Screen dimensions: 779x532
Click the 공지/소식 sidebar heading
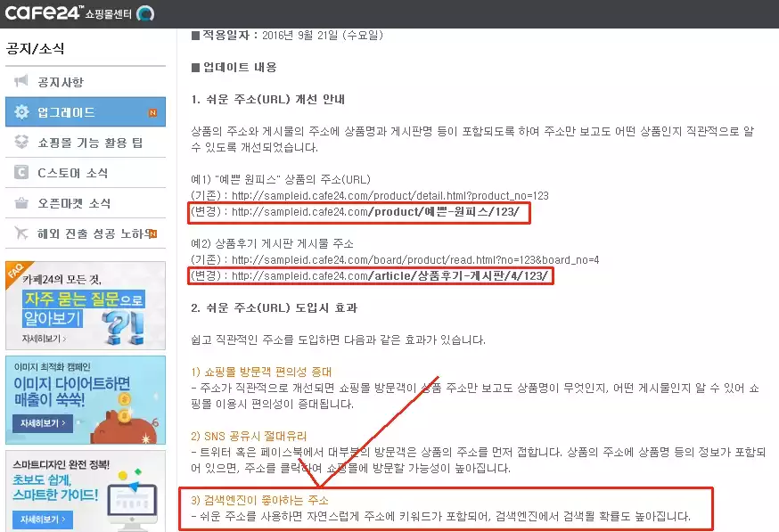coord(35,48)
